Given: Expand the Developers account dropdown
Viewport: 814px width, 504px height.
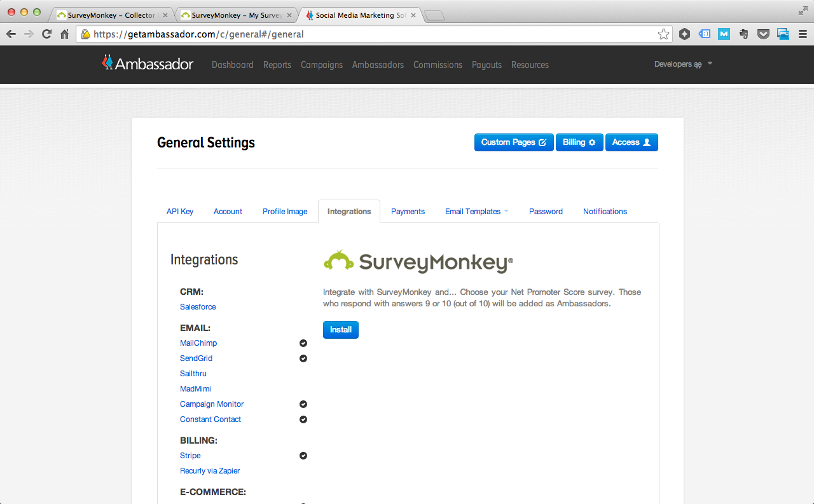Looking at the screenshot, I should coord(683,64).
